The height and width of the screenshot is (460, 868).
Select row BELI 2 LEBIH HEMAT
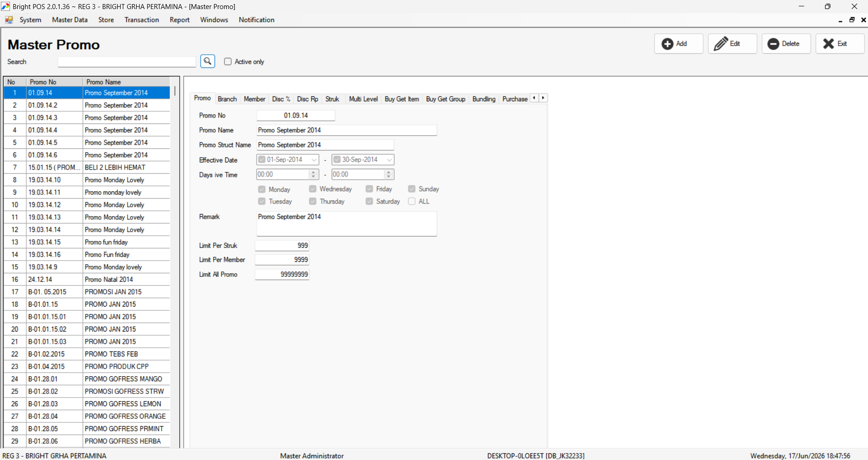87,167
